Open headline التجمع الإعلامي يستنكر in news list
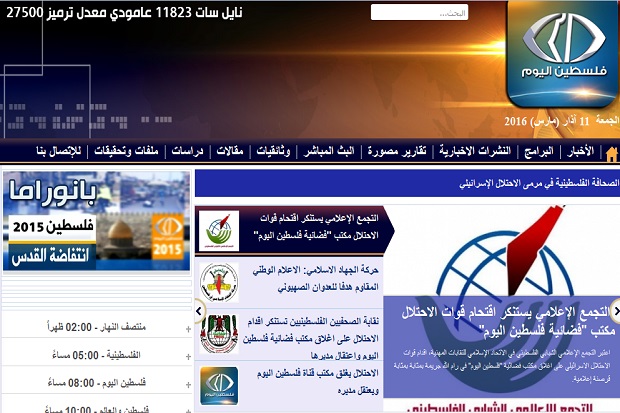This screenshot has height=413, width=620. point(316,227)
